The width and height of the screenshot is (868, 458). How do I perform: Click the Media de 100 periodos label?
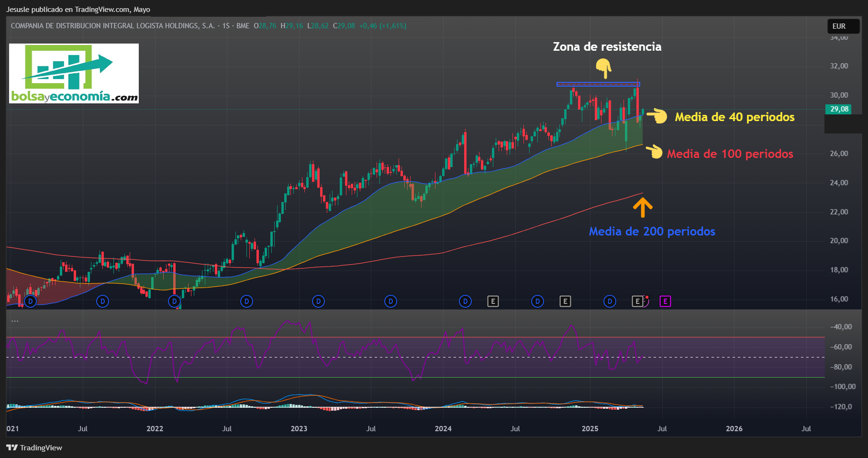[730, 154]
